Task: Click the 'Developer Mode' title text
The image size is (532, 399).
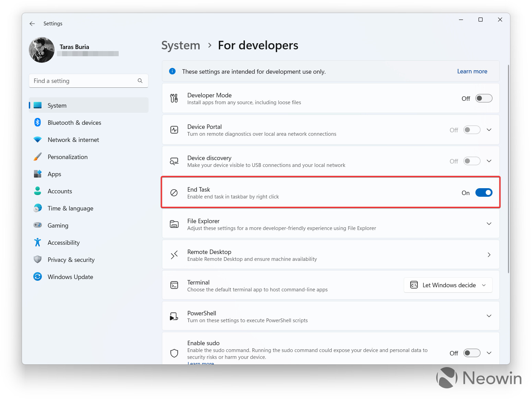Action: coord(209,95)
